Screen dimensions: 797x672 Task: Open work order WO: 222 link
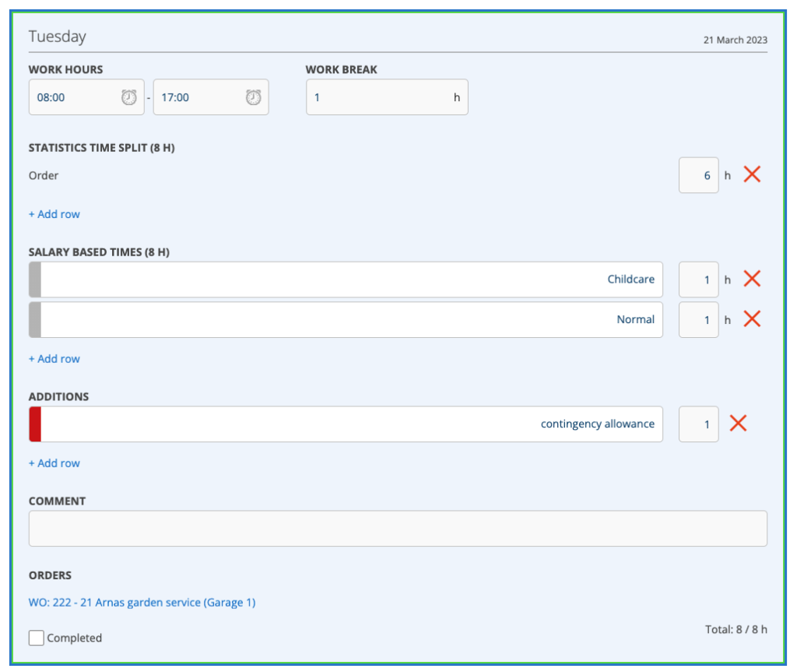pos(142,602)
